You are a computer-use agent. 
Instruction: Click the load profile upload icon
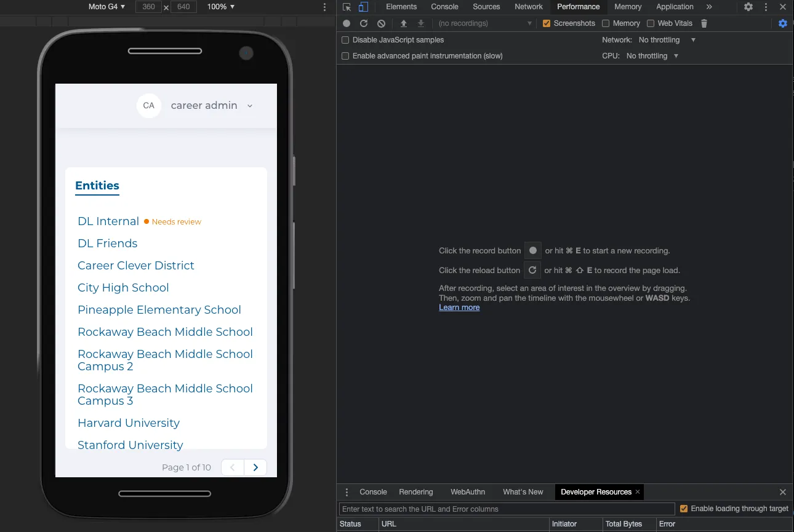tap(404, 23)
